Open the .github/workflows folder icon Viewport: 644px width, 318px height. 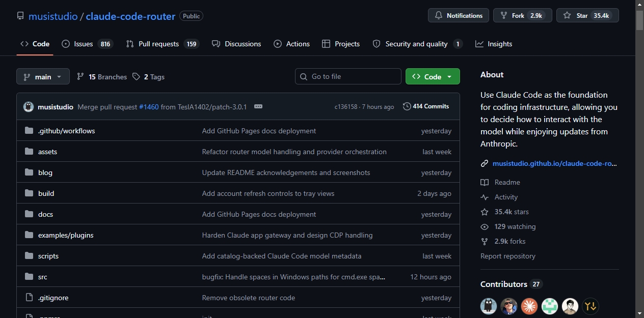(29, 131)
